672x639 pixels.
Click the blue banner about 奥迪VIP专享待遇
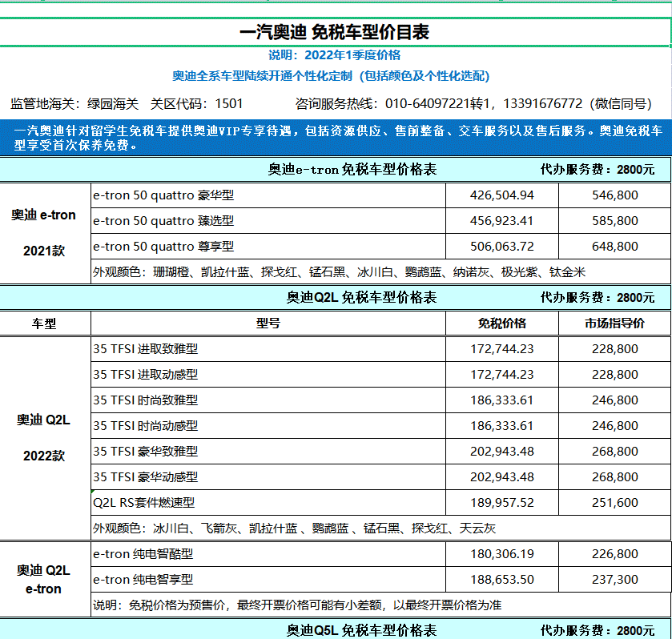click(x=336, y=138)
